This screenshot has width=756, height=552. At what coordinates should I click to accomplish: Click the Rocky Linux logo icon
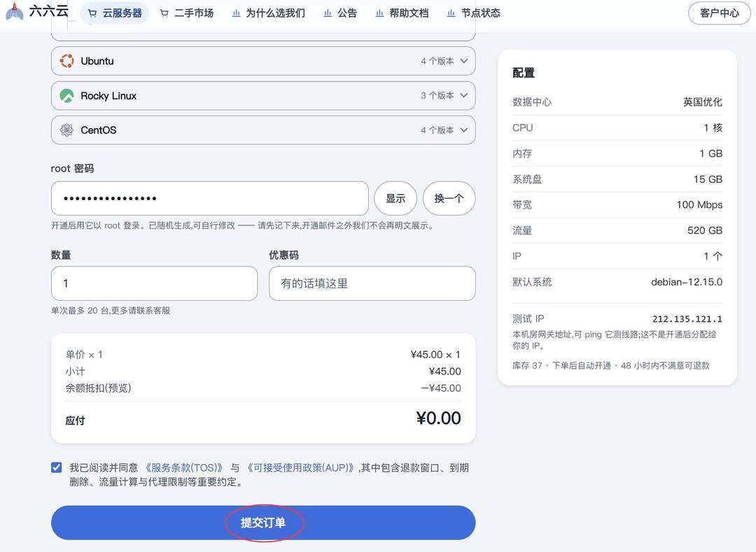(66, 96)
